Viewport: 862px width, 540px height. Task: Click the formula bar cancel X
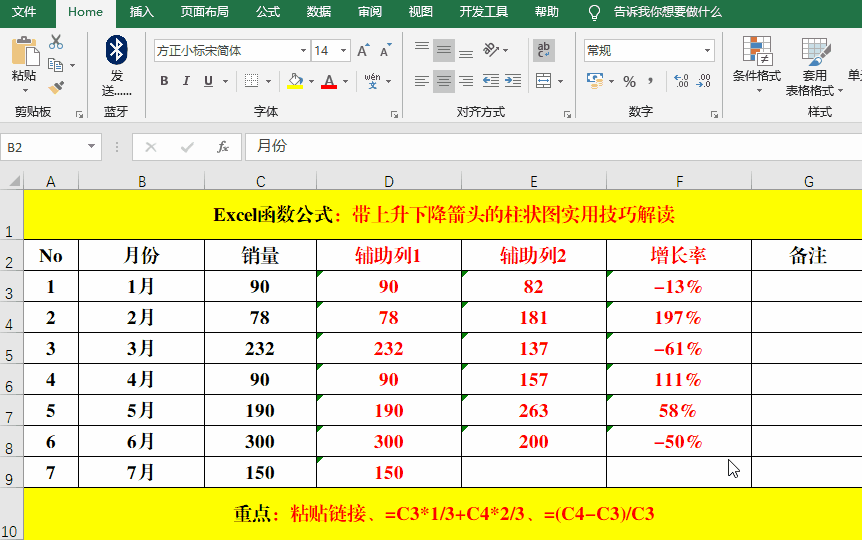(151, 147)
